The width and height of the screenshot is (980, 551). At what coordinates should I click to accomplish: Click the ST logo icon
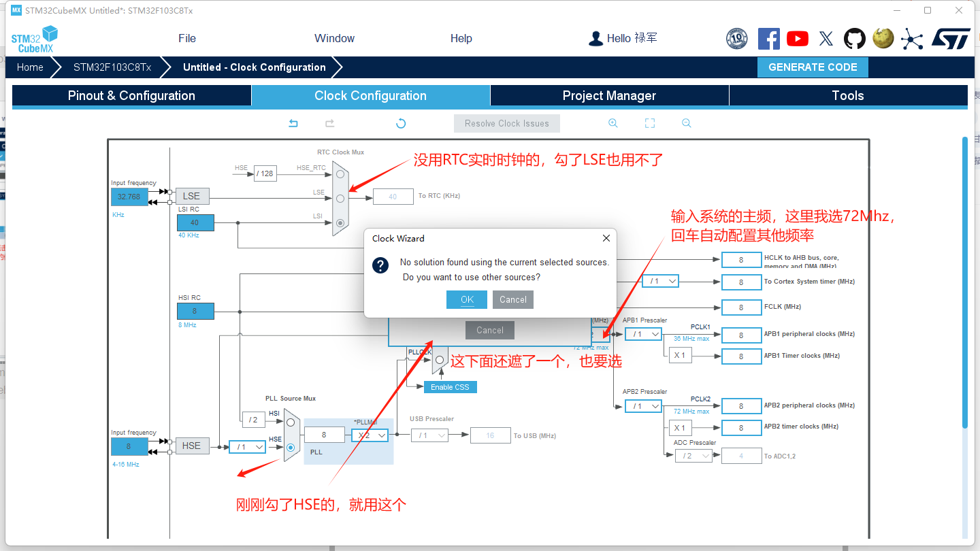point(950,38)
